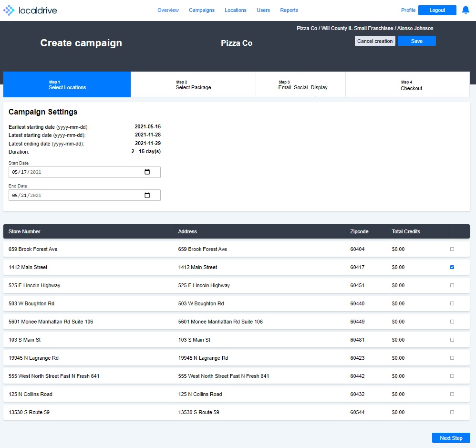This screenshot has width=476, height=448.
Task: Click zipcode 60440 cell
Action: pyautogui.click(x=357, y=303)
